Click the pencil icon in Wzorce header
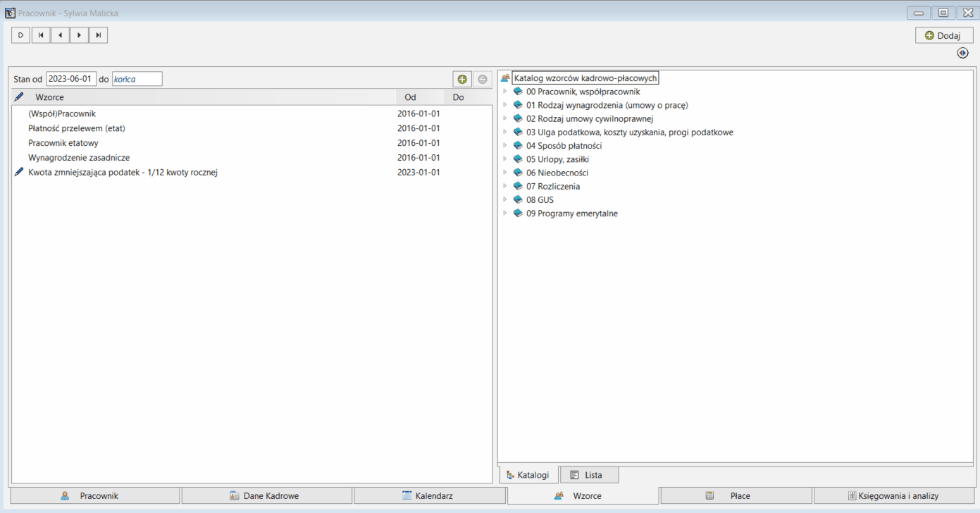This screenshot has height=513, width=980. (19, 97)
